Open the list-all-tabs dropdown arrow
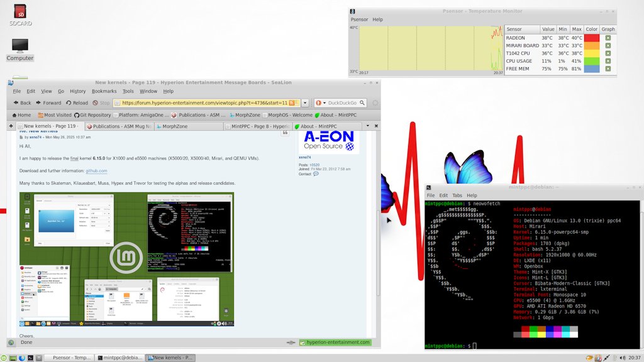The height and width of the screenshot is (362, 644). click(x=367, y=126)
